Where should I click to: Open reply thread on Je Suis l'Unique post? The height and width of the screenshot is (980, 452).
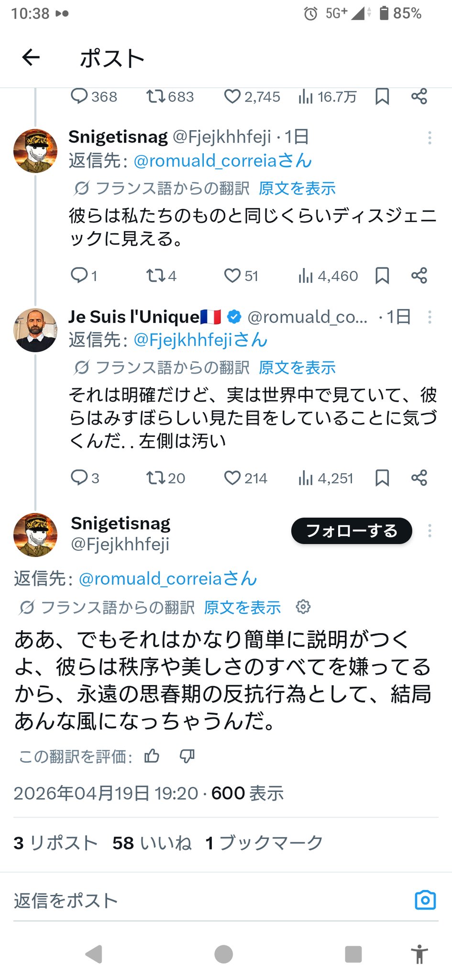coord(79,478)
